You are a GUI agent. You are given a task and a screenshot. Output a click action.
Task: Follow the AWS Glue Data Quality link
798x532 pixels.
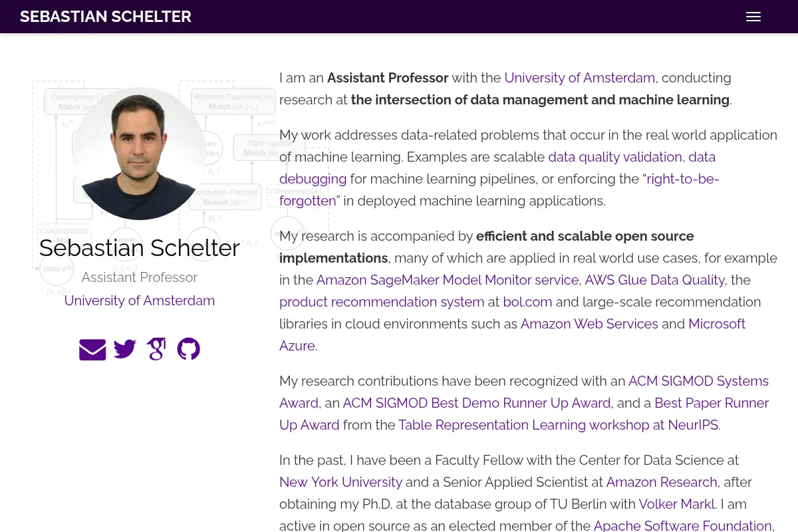tap(655, 280)
